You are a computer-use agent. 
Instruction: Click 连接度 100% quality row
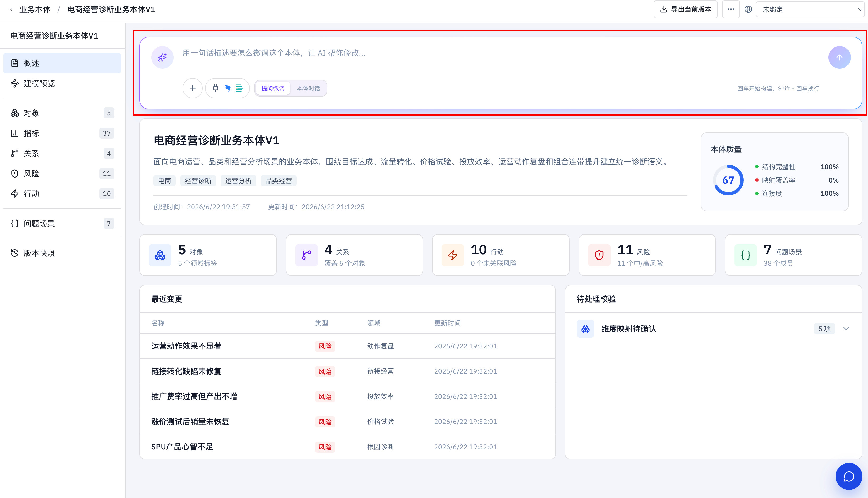(797, 193)
